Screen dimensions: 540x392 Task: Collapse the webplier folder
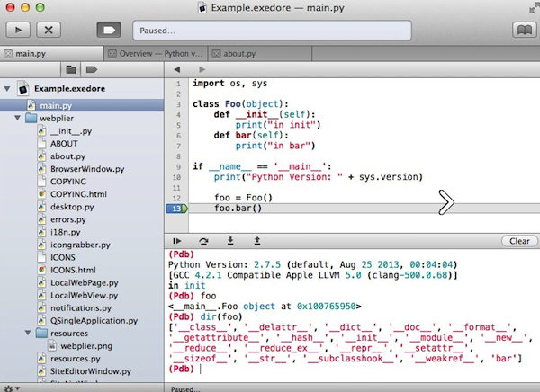click(x=17, y=118)
